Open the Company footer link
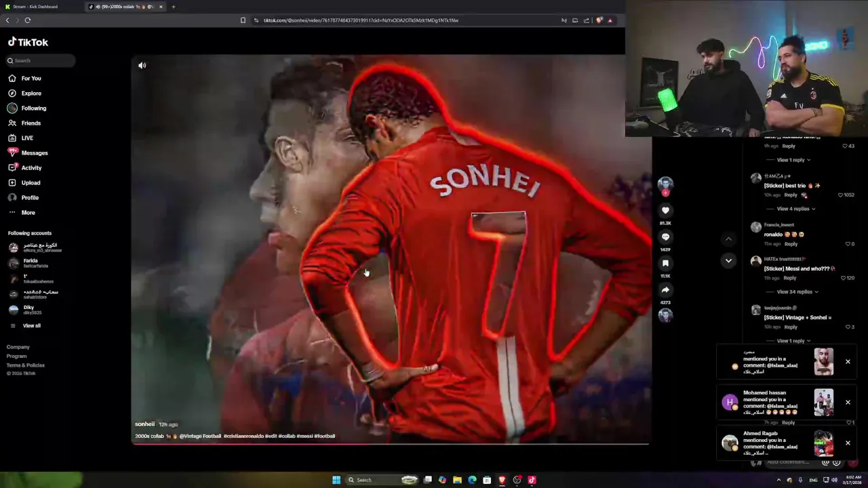The image size is (868, 488). coord(18,347)
